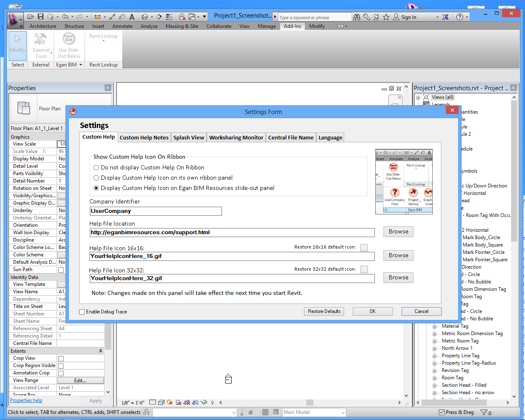Image resolution: width=525 pixels, height=420 pixels.
Task: Click the Open folder icon
Action: coord(31,17)
